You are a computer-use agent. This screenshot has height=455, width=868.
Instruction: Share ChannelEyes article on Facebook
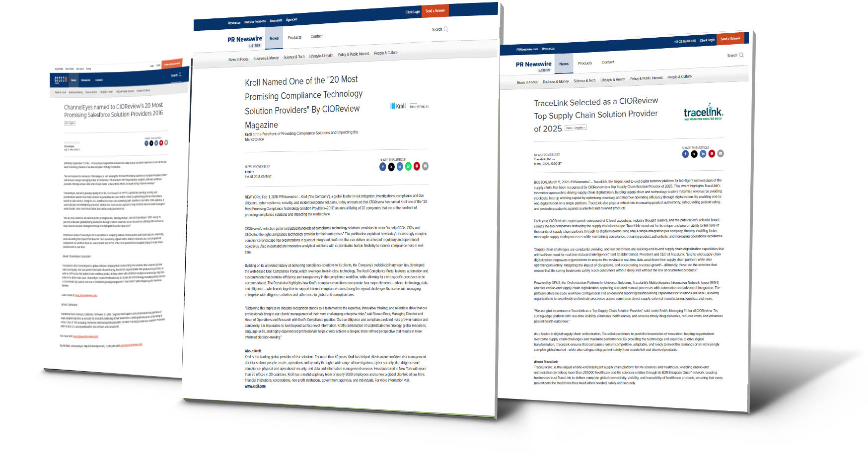pos(146,143)
